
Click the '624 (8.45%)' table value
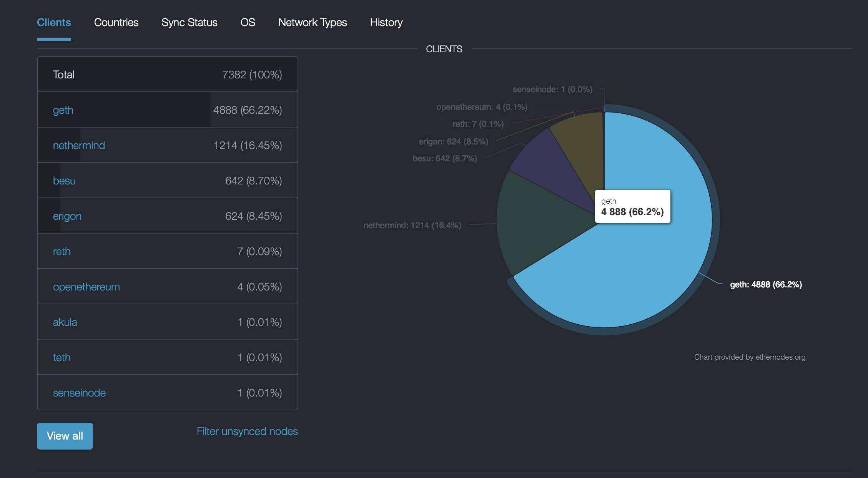click(x=254, y=216)
